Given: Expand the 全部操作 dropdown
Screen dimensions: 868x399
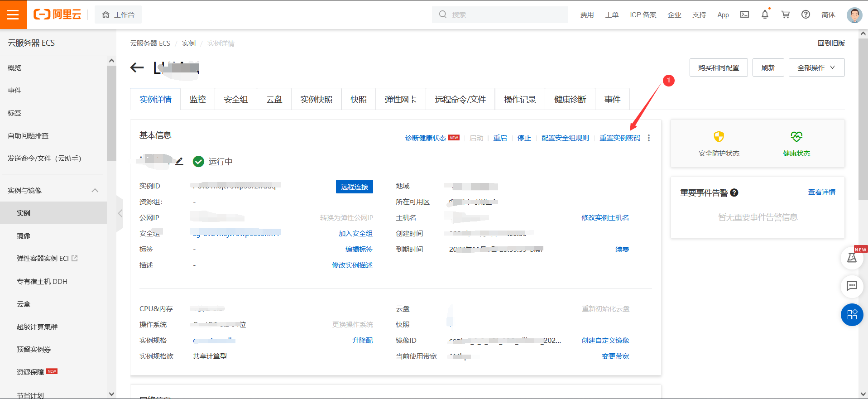Looking at the screenshot, I should [816, 67].
